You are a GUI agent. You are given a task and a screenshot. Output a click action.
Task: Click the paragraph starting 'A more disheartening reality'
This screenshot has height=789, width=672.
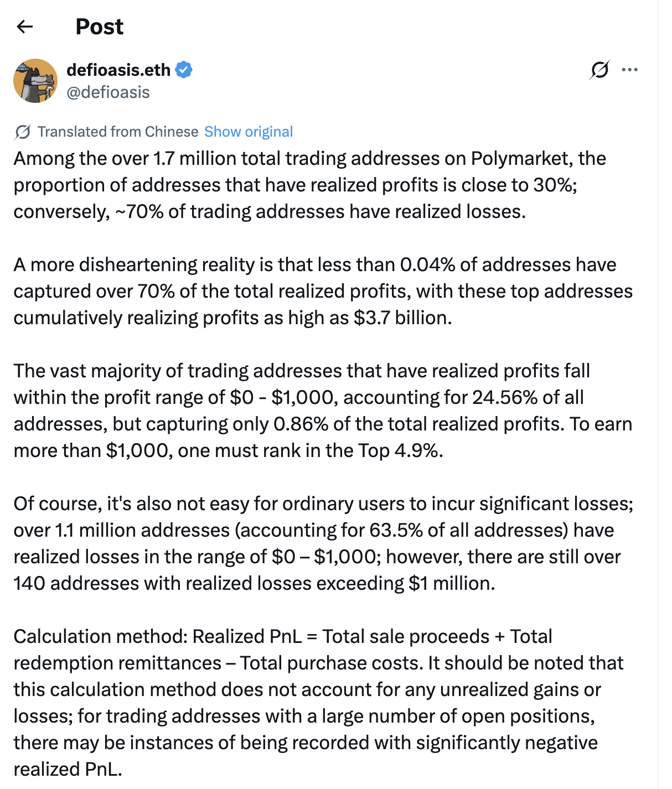(321, 291)
